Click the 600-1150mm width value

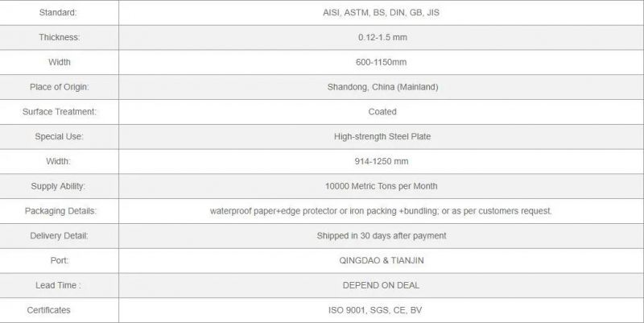(x=381, y=62)
